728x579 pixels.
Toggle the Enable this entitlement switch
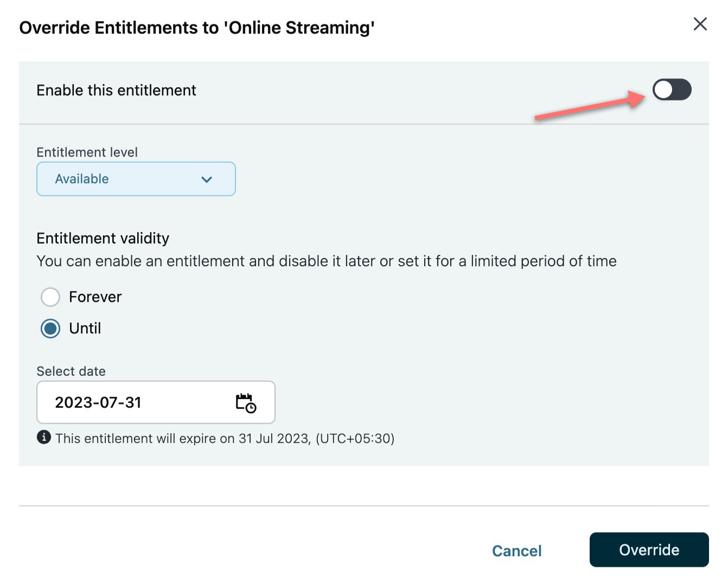point(672,90)
